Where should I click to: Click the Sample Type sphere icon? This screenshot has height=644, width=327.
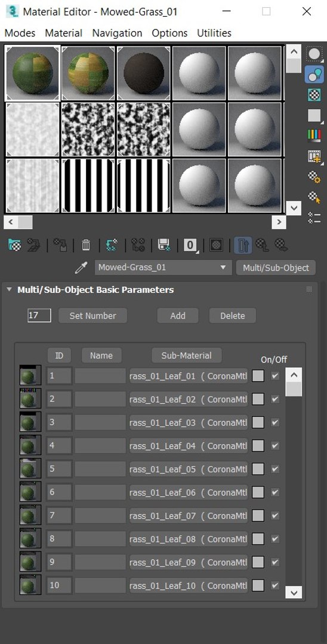tap(314, 54)
